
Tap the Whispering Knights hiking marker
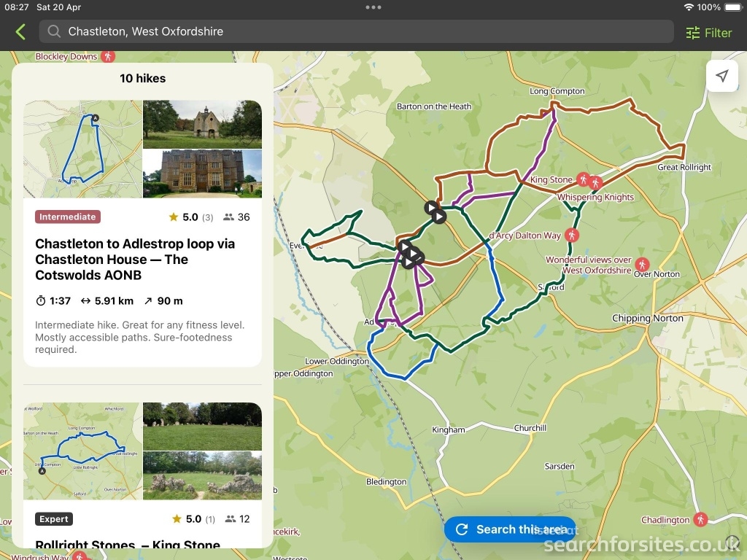595,183
